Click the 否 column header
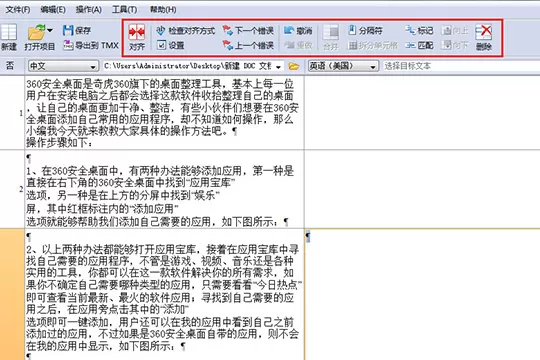The width and height of the screenshot is (540, 360). tap(10, 65)
